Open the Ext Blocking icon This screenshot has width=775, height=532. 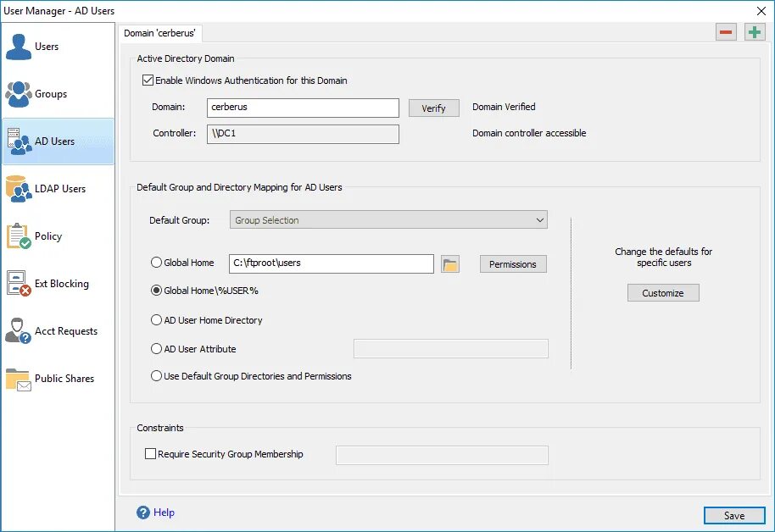[x=19, y=284]
